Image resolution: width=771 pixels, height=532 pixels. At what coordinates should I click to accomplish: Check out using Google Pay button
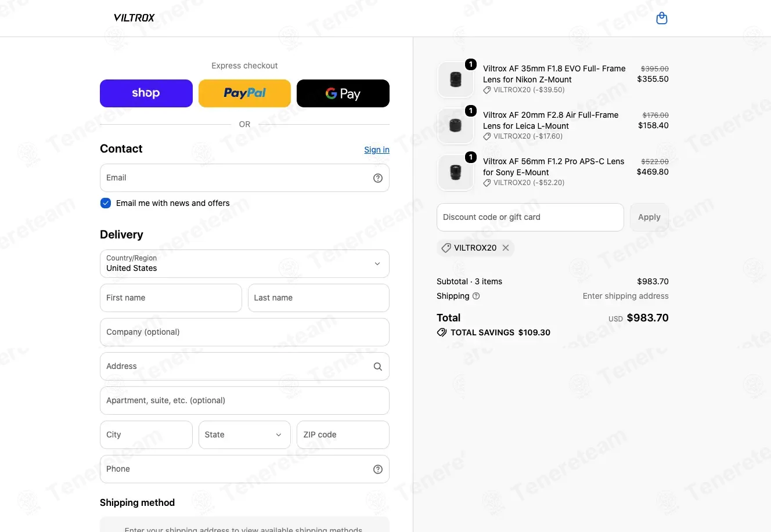343,93
